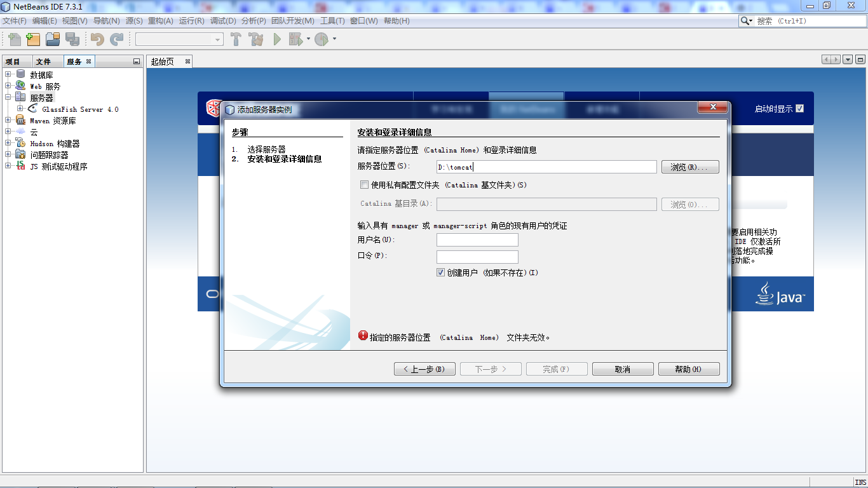Screen dimensions: 868x488
Task: Expand the 问题跟踪器 tree node
Action: (x=8, y=154)
